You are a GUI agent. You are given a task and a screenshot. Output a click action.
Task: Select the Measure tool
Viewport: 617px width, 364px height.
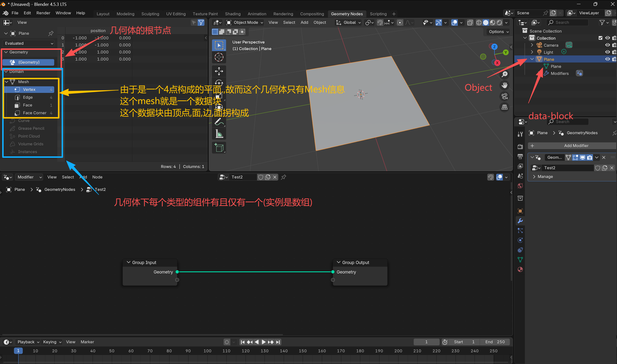[219, 134]
